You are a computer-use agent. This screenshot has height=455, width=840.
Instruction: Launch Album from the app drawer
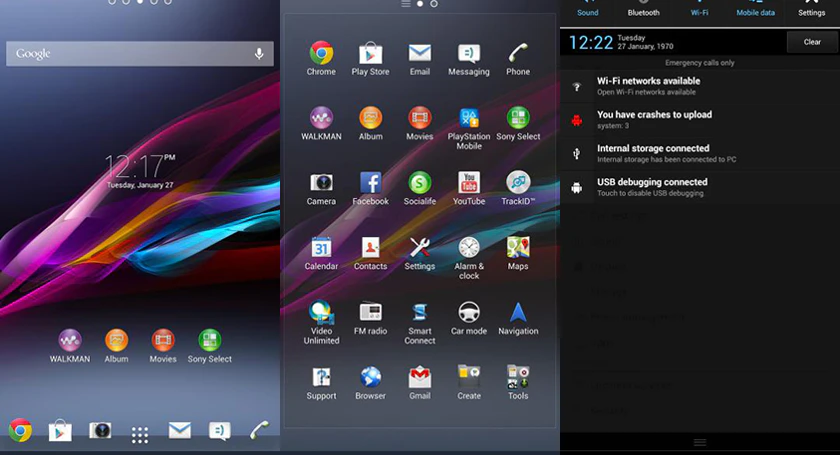pos(370,123)
